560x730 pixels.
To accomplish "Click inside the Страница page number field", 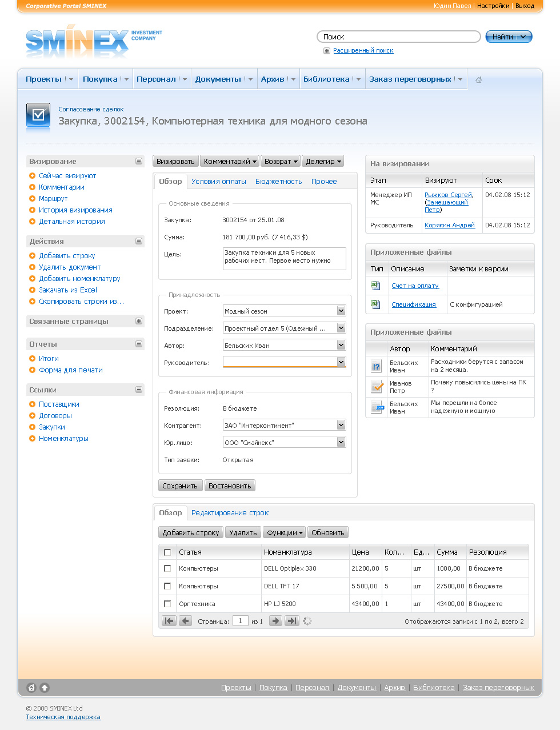I will pos(240,621).
